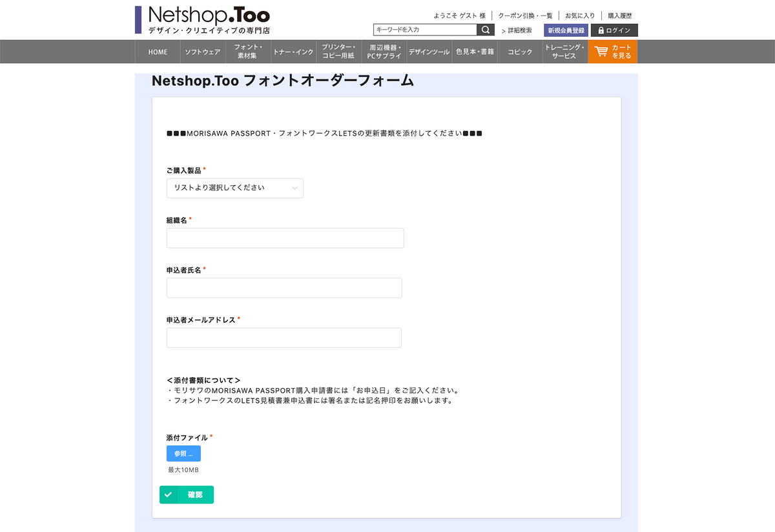This screenshot has width=775, height=532.
Task: Go to フォント・素材集 category
Action: tap(248, 52)
